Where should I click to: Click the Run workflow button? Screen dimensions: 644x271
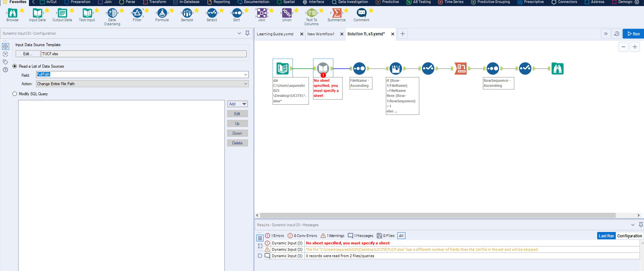pos(634,34)
